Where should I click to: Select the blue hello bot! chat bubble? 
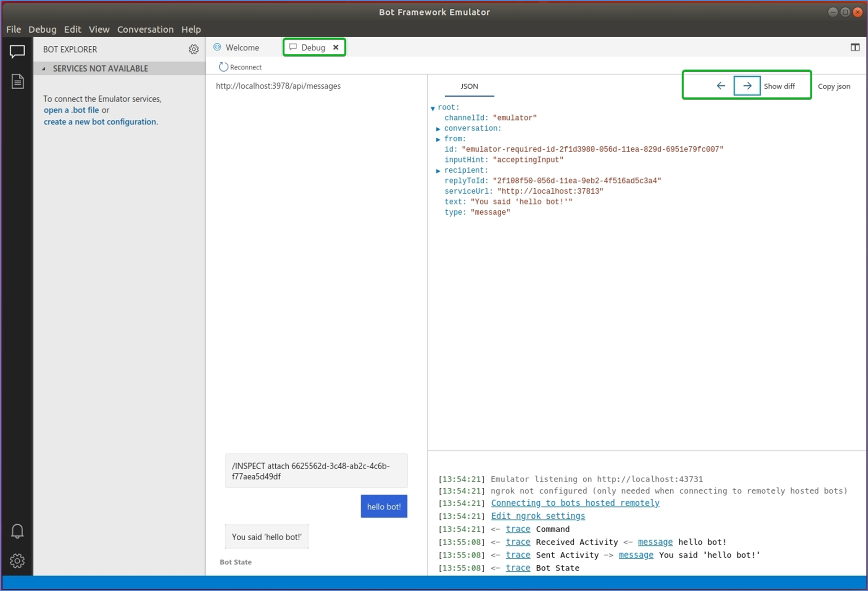384,506
